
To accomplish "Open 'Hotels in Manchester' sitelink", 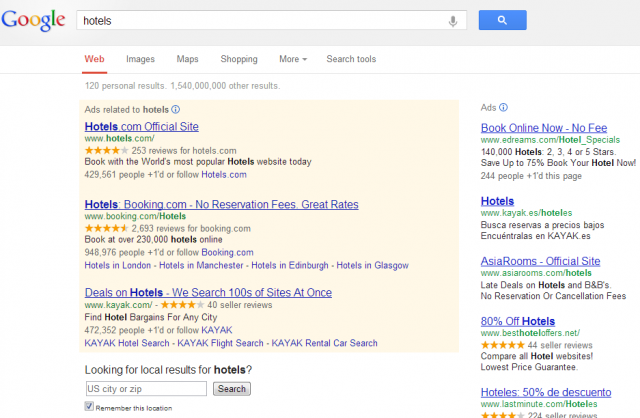I will [201, 265].
